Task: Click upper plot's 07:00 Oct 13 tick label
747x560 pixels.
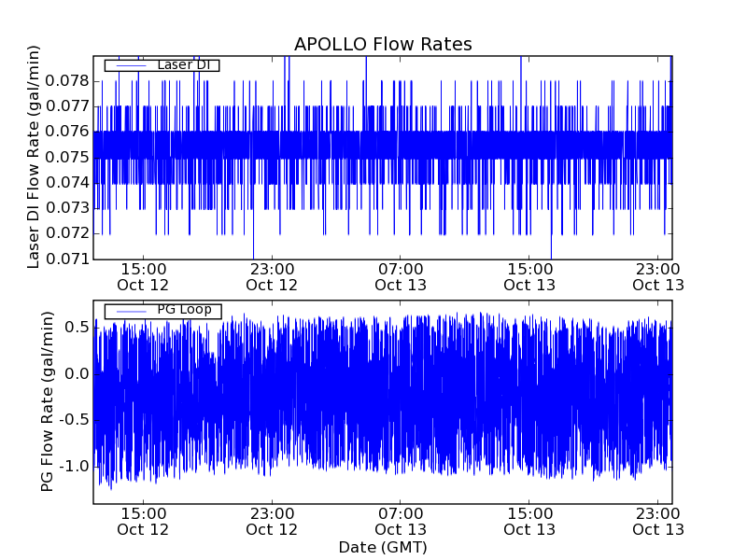Action: pyautogui.click(x=401, y=277)
